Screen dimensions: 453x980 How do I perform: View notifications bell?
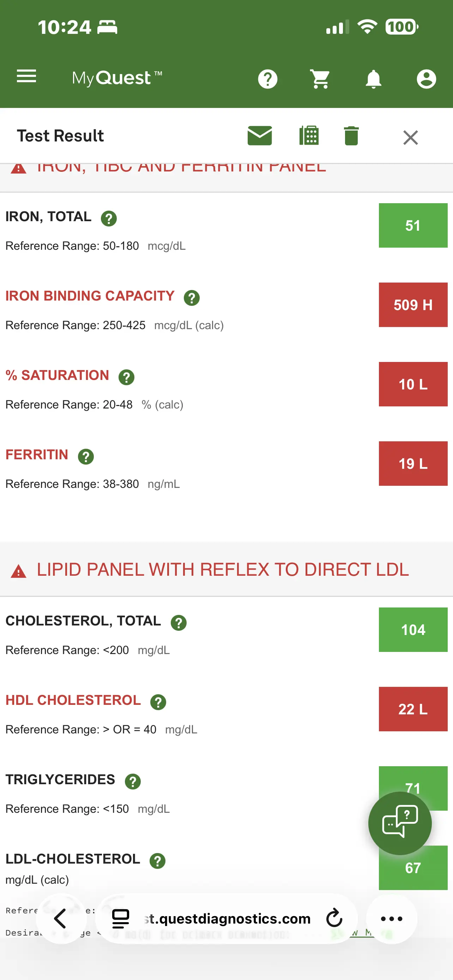[x=373, y=79]
